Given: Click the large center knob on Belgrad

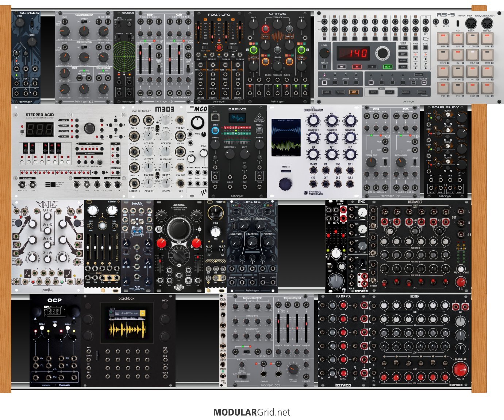Looking at the screenshot, I should pyautogui.click(x=178, y=229).
